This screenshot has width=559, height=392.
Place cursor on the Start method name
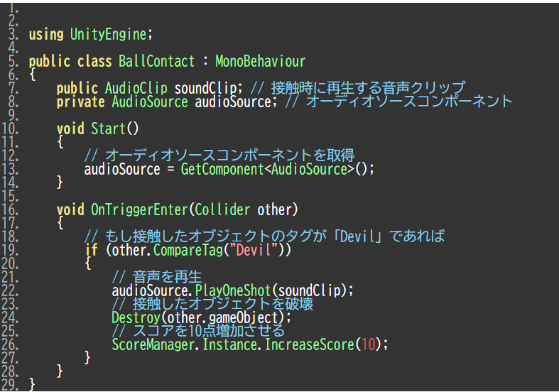point(108,129)
